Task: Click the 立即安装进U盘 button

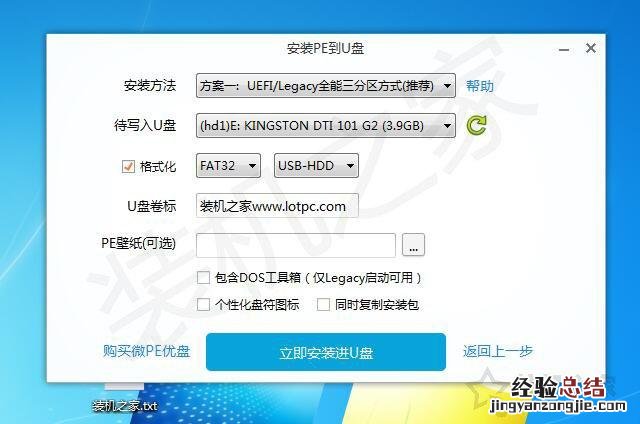Action: (x=326, y=352)
